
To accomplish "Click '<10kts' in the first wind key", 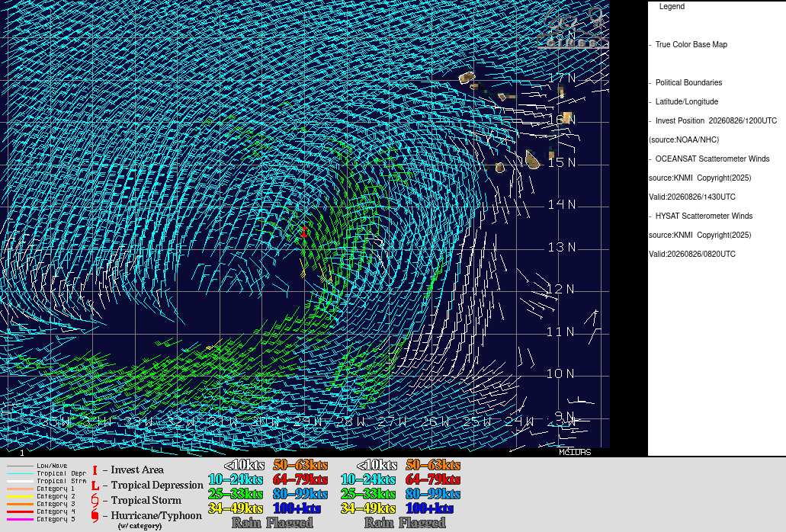I will (244, 466).
